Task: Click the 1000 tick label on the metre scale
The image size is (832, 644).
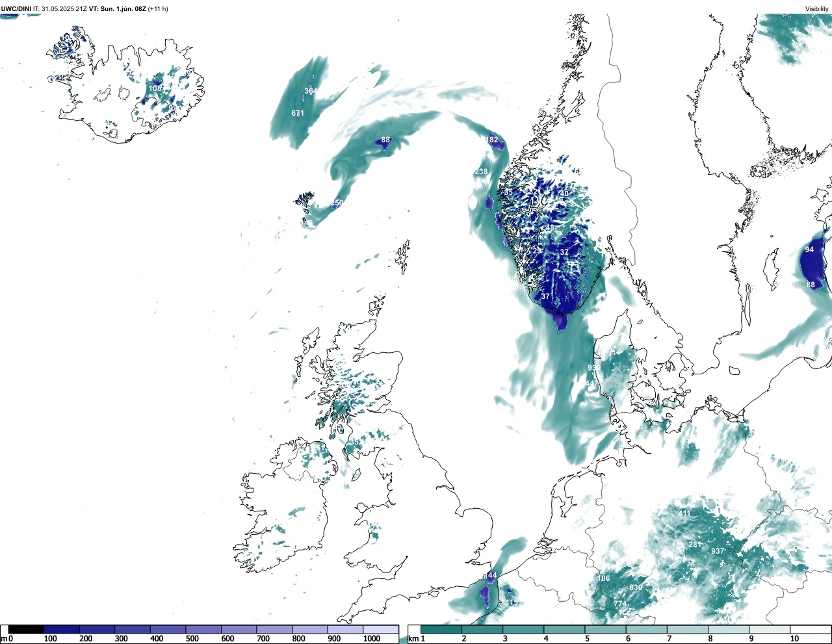Action: coord(372,639)
